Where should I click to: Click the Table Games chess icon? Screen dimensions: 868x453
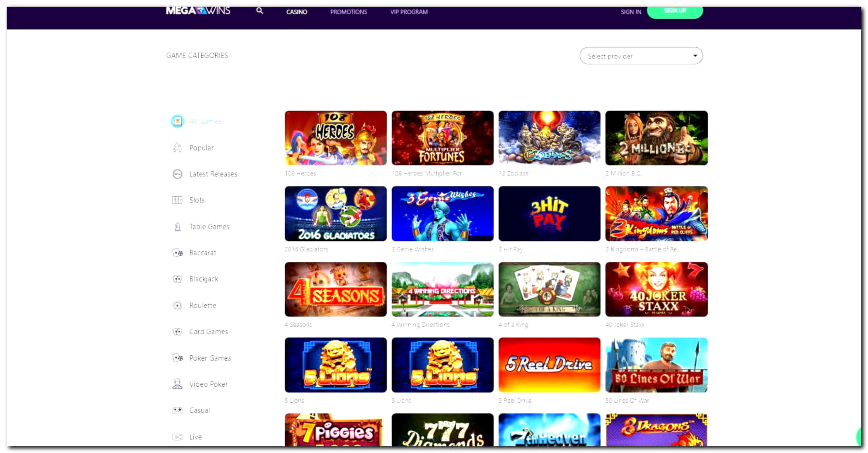point(177,226)
